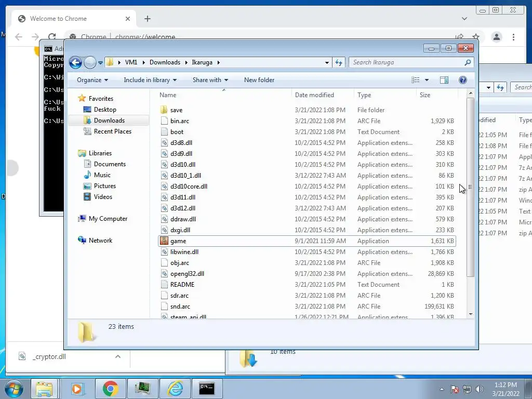Select the save folder icon

(164, 110)
